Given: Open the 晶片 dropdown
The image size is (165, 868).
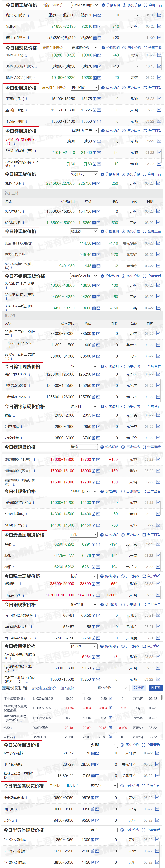Looking at the screenshot, I should (x=104, y=830).
